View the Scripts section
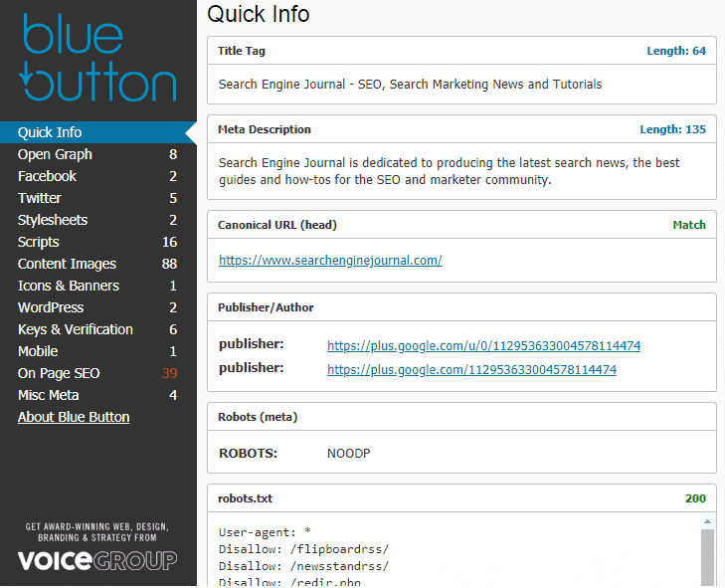This screenshot has height=588, width=725. [39, 242]
